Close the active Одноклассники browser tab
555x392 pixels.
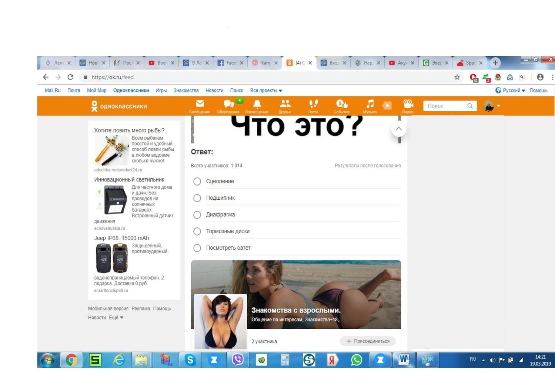(310, 63)
